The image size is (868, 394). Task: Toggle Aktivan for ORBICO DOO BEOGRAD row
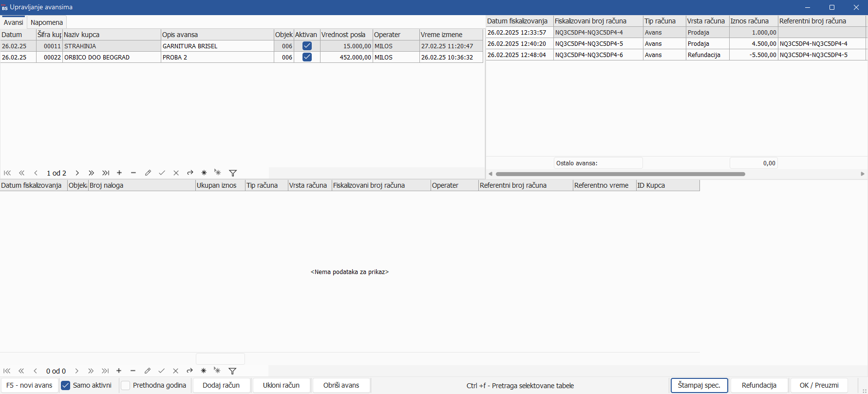pos(307,57)
